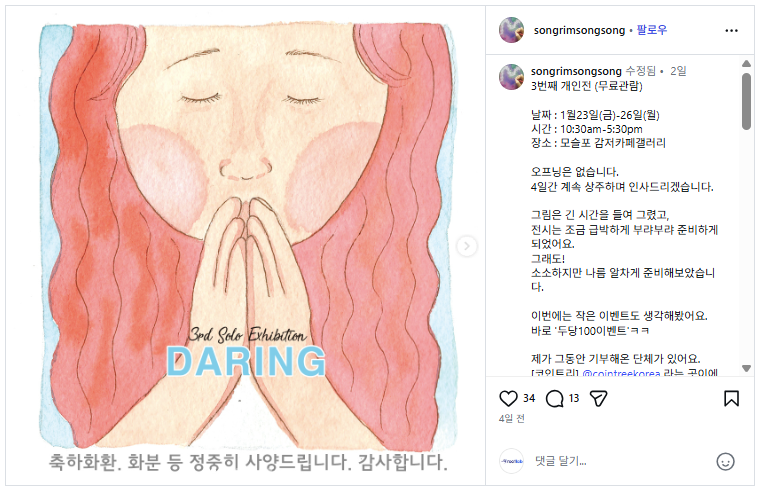Open the three-dot more options menu
763x493 pixels.
(731, 30)
